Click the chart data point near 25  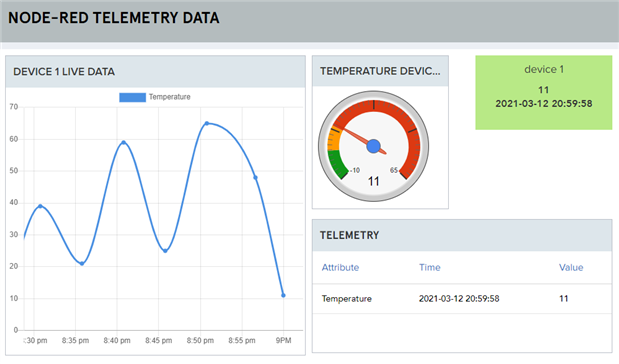165,251
